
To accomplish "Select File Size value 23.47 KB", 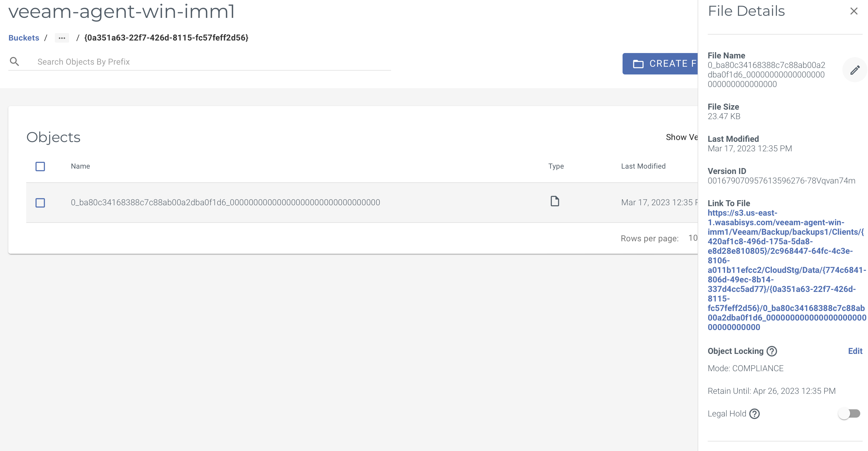I will coord(724,116).
